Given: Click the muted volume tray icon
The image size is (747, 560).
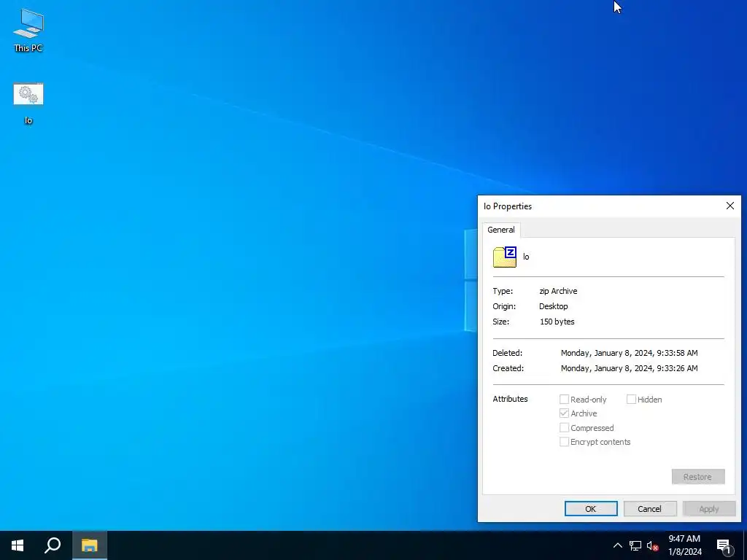Looking at the screenshot, I should click(652, 545).
